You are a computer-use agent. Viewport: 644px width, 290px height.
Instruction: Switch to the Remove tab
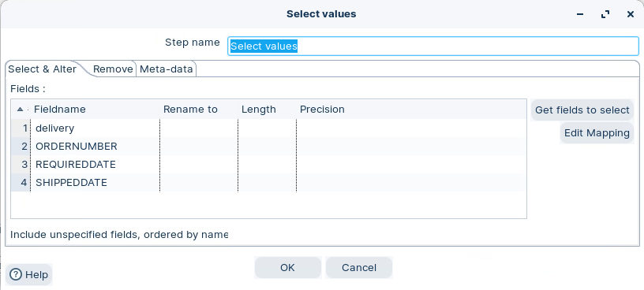coord(113,69)
